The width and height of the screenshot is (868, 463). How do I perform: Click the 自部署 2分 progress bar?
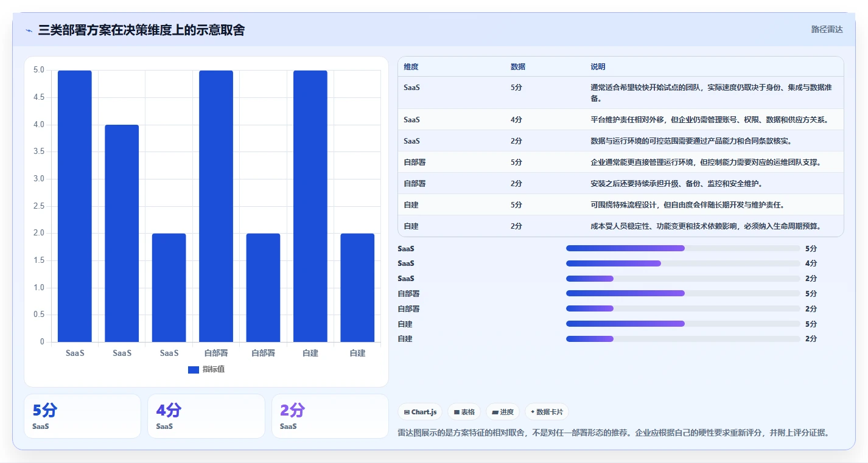683,308
